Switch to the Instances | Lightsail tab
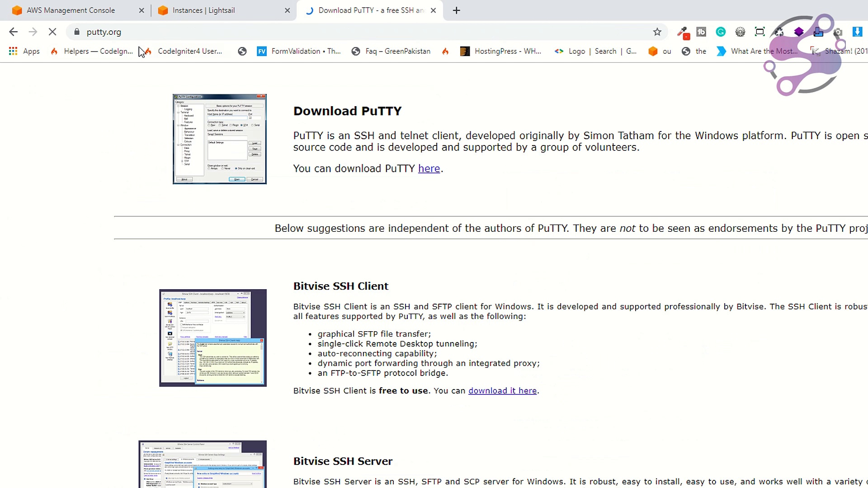 (x=203, y=10)
